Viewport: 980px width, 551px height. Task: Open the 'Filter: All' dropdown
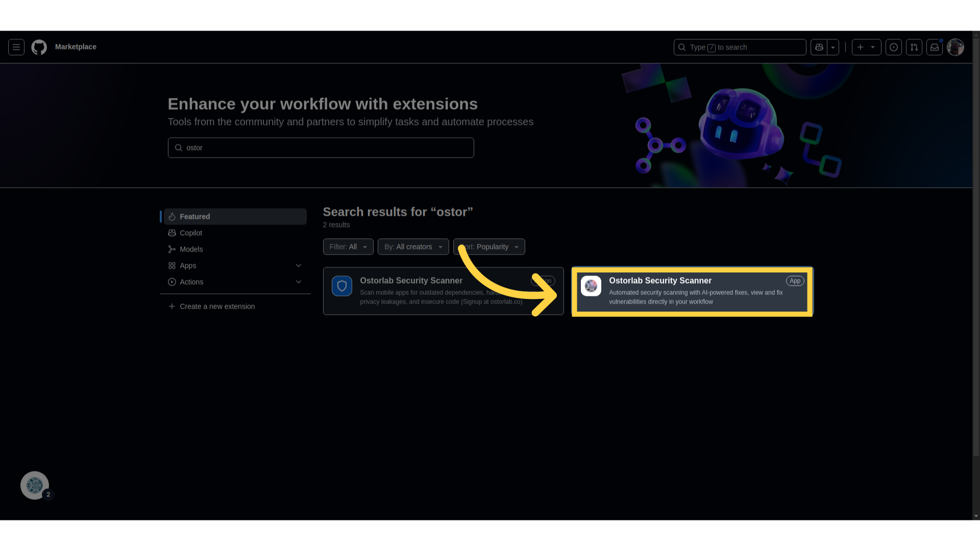coord(348,246)
